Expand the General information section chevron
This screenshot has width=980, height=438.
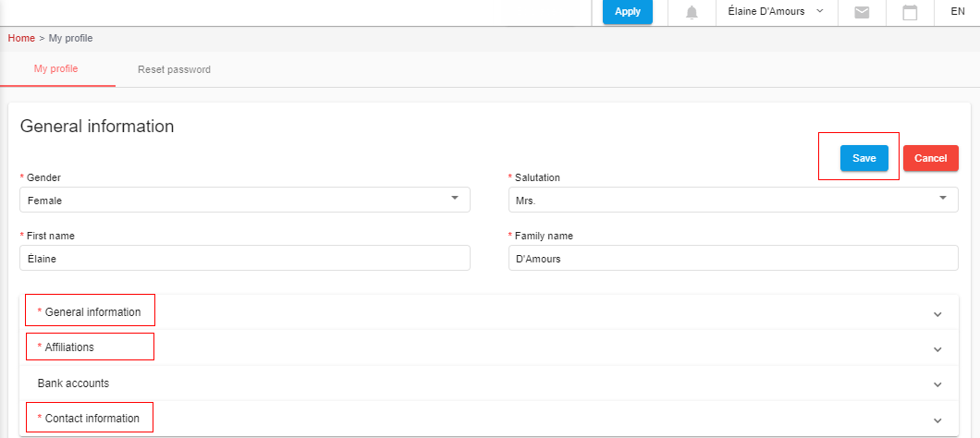pyautogui.click(x=937, y=313)
